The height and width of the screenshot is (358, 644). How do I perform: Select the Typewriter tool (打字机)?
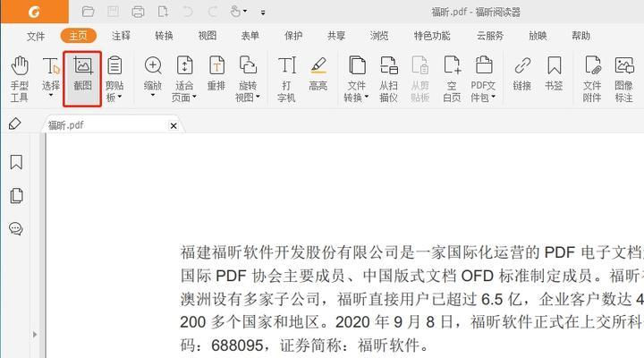click(x=286, y=79)
